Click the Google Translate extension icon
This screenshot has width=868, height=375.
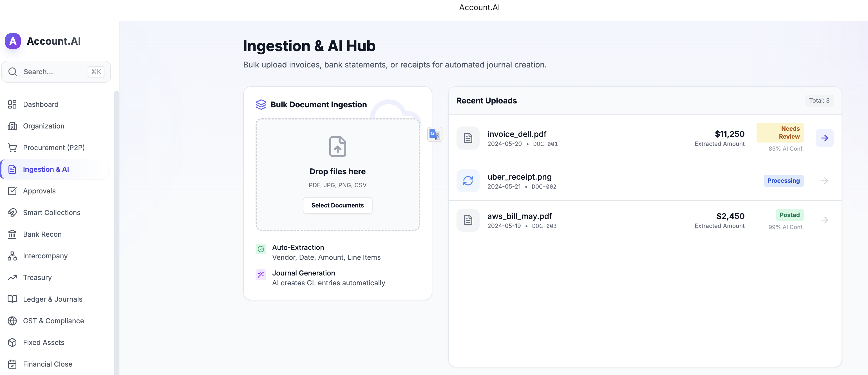click(x=434, y=134)
